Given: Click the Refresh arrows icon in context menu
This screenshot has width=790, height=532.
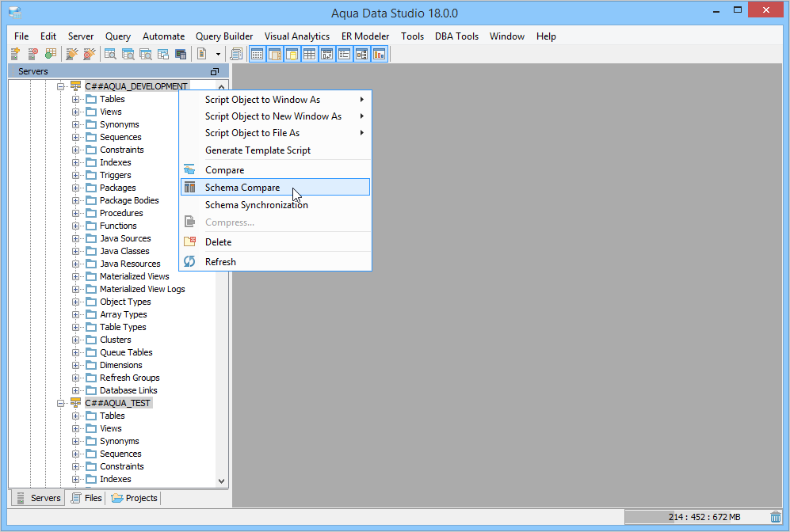Looking at the screenshot, I should (189, 261).
